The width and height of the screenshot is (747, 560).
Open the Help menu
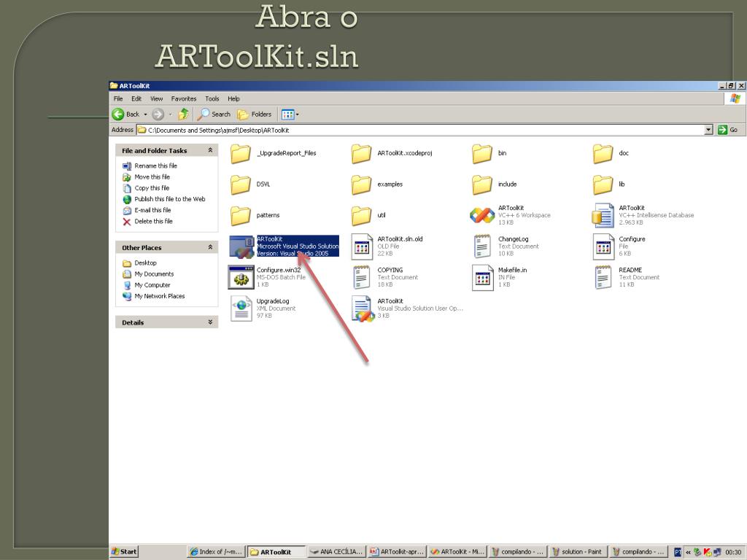[233, 98]
